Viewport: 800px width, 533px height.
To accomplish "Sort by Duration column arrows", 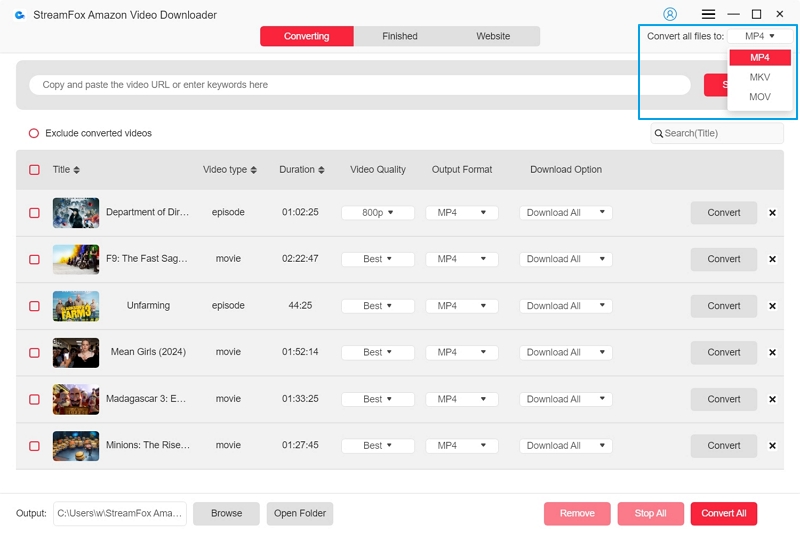I will [x=321, y=170].
